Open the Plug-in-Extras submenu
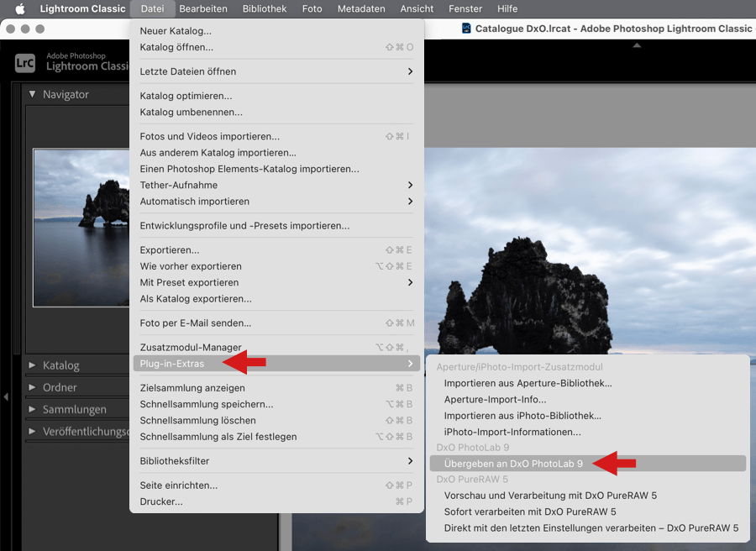 [x=276, y=364]
